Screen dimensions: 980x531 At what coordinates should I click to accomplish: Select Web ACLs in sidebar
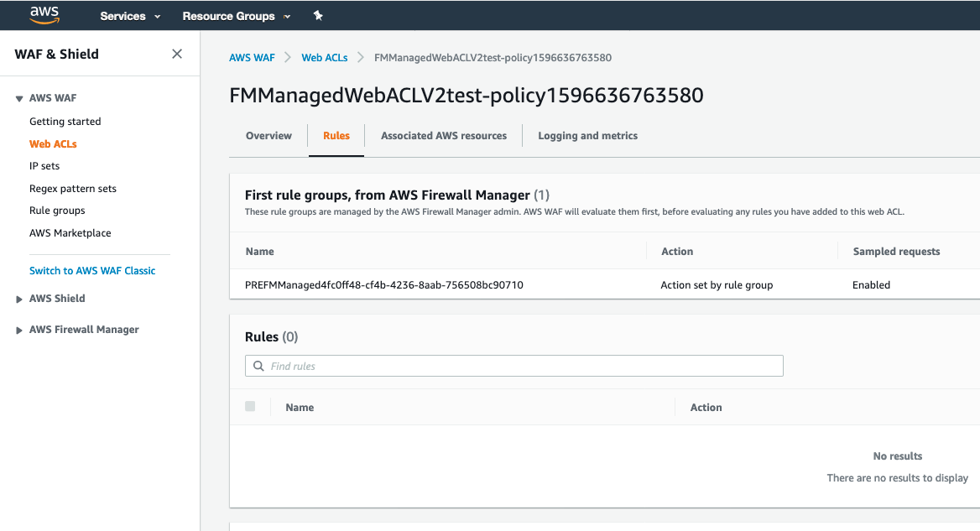coord(53,143)
